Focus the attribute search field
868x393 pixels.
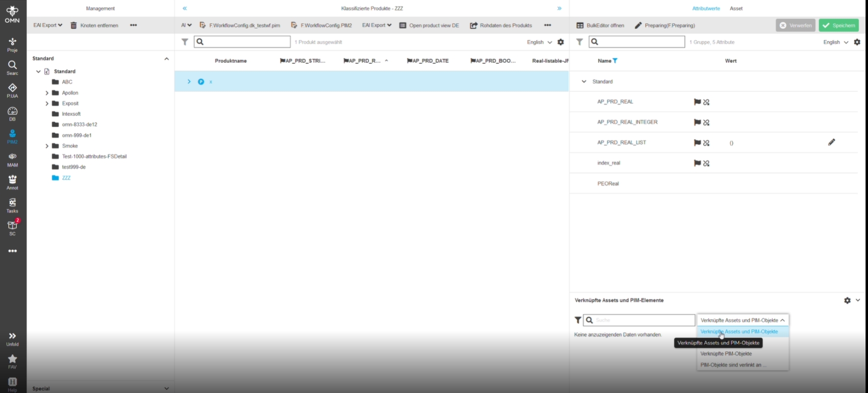[637, 42]
